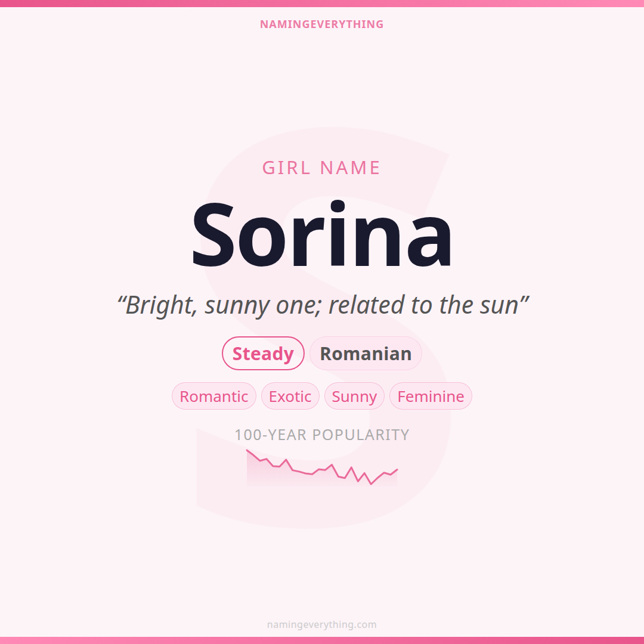Image resolution: width=644 pixels, height=644 pixels.
Task: Open the namingeverything.com footer link
Action: point(322,625)
